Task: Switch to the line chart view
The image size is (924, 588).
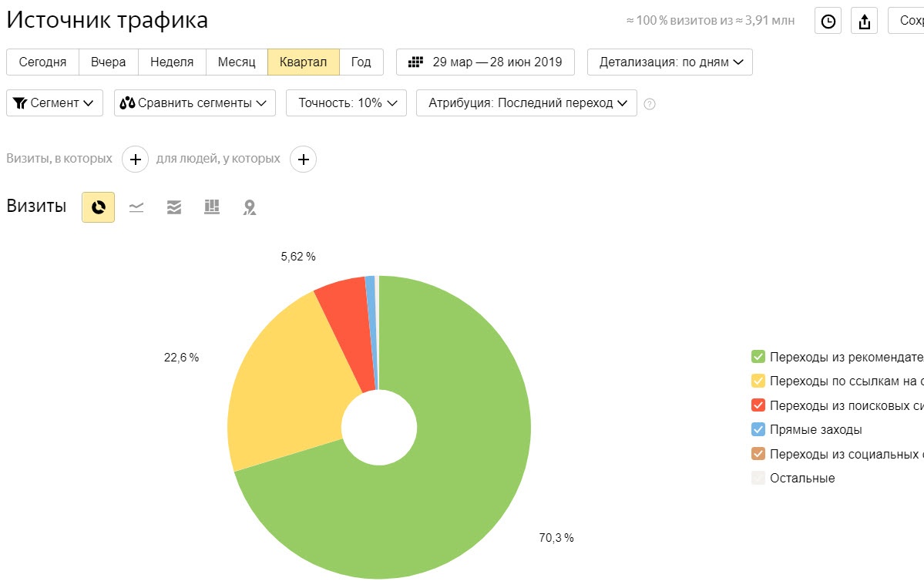Action: pyautogui.click(x=136, y=207)
